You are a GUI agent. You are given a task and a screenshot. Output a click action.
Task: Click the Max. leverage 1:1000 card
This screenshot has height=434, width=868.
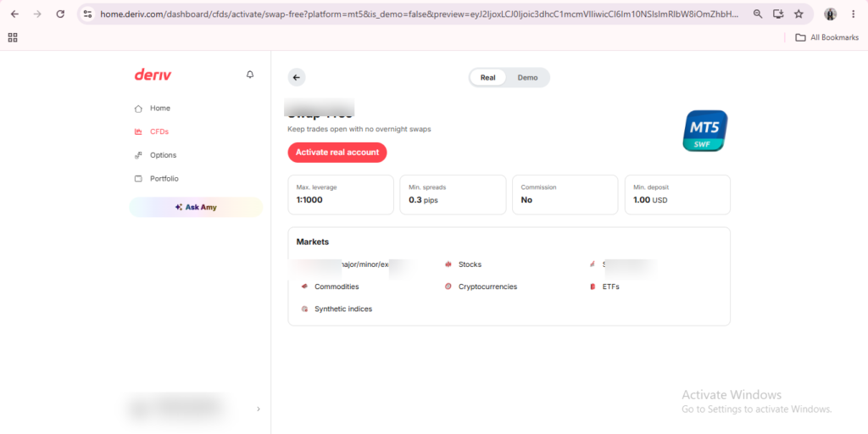pyautogui.click(x=341, y=195)
